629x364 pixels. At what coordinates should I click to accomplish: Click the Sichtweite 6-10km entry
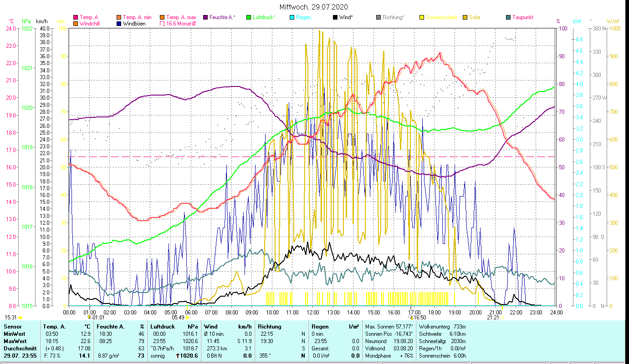(442, 334)
